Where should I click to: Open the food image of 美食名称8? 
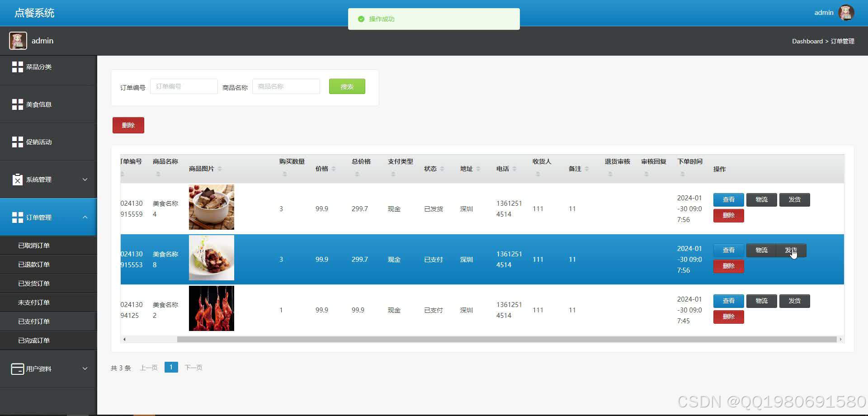pyautogui.click(x=212, y=258)
